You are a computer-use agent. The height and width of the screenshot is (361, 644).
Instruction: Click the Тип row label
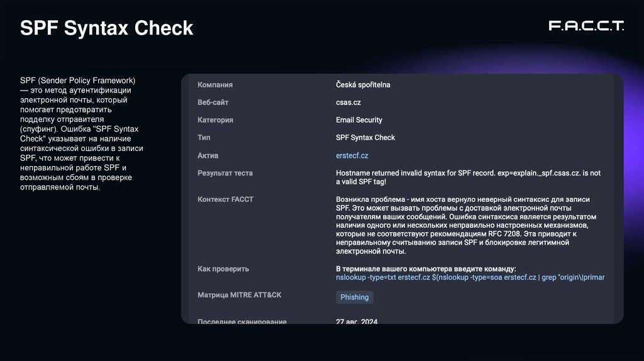(x=204, y=138)
